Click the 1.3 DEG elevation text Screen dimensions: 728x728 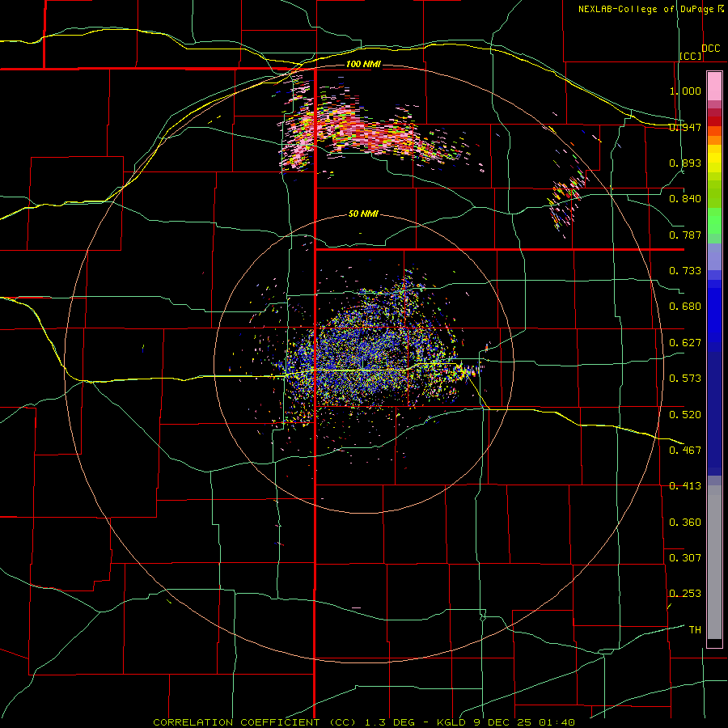(390, 722)
